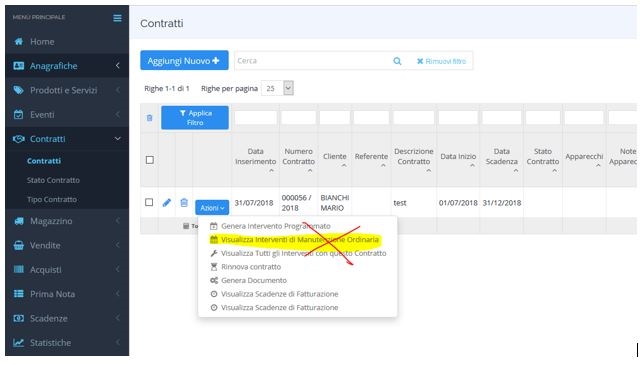Collapse the Contratti menu chevron
Viewport: 640px width, 365px height.
point(117,139)
